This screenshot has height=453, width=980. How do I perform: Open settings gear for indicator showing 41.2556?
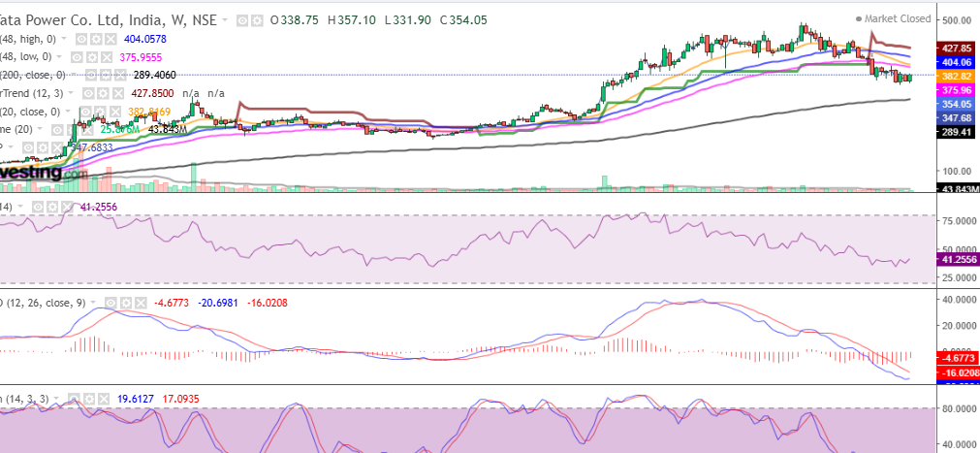click(51, 207)
